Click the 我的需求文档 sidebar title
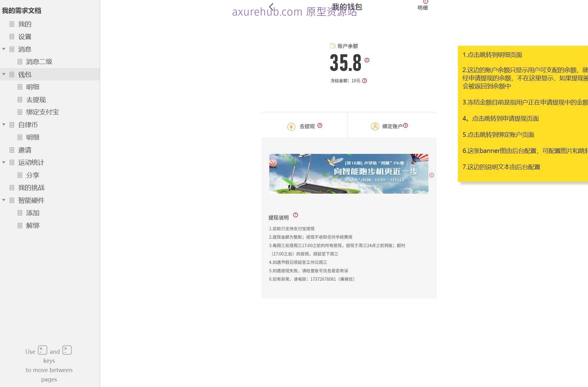Image resolution: width=588 pixels, height=387 pixels. click(x=21, y=11)
